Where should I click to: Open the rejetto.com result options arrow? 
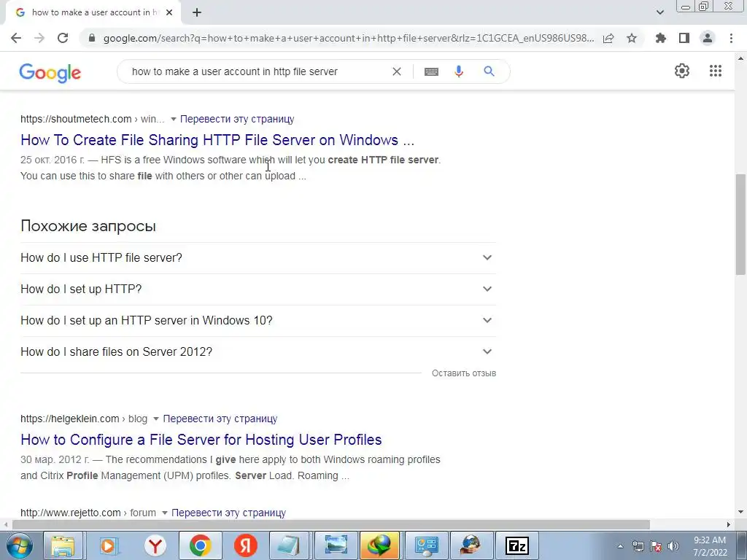(164, 513)
